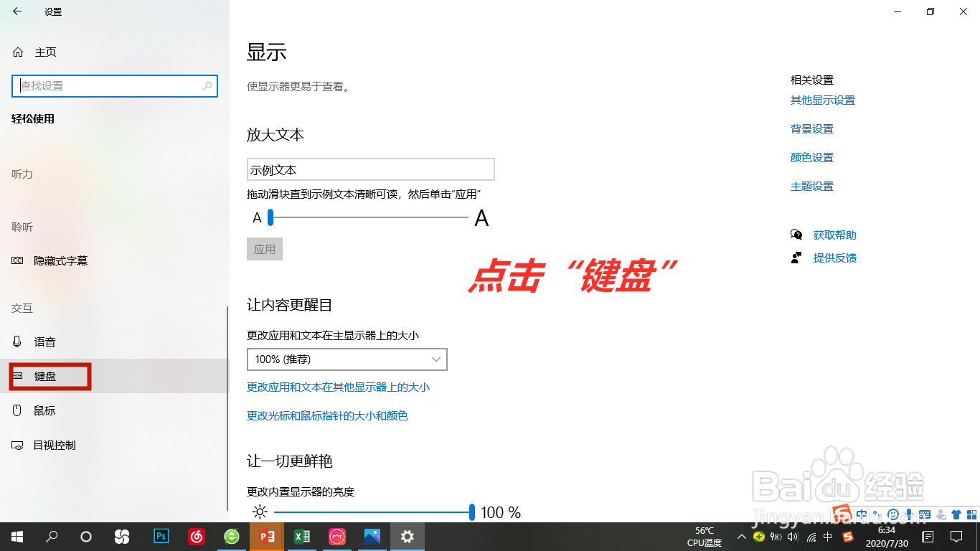The image size is (980, 551).
Task: Launch Excel from the taskbar
Action: click(301, 536)
